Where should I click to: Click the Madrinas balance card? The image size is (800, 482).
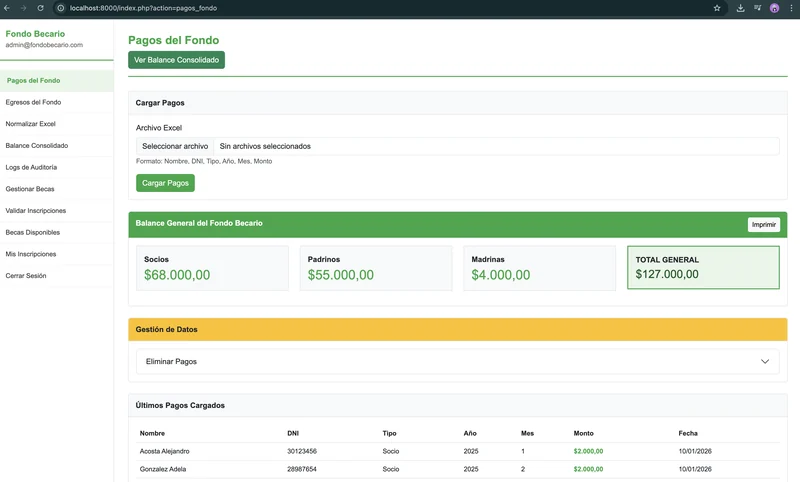(x=540, y=268)
